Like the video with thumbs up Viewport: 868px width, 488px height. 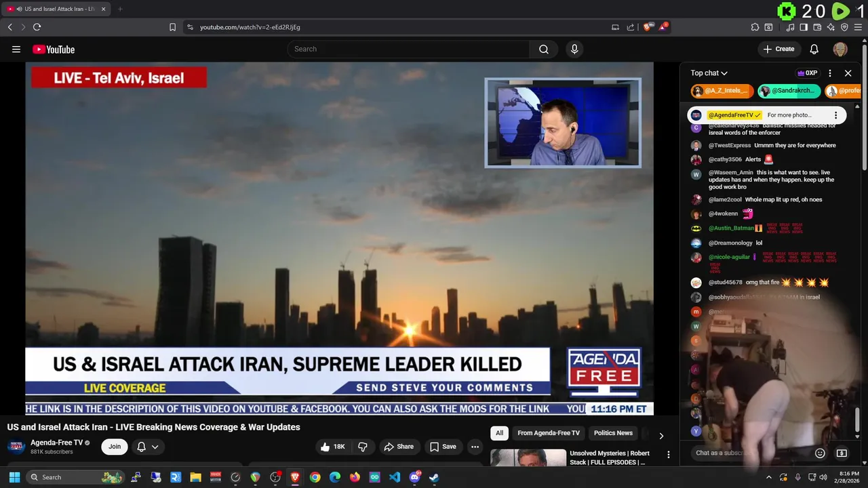[x=332, y=447]
